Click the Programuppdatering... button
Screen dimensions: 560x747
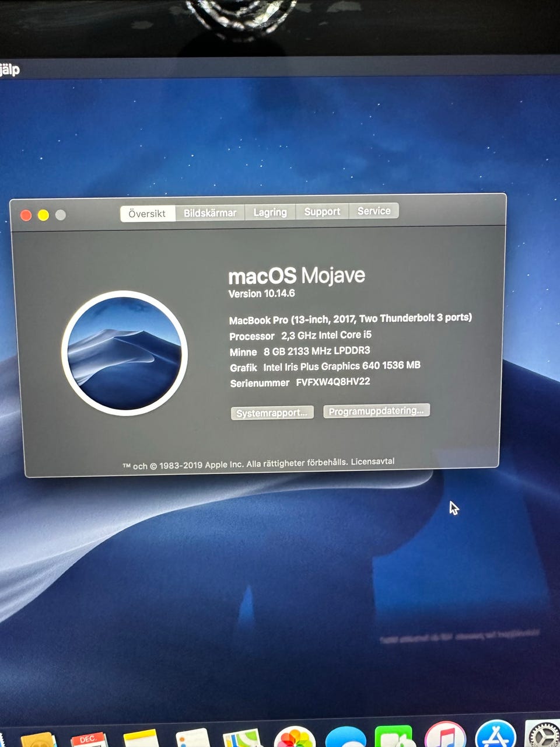coord(376,411)
